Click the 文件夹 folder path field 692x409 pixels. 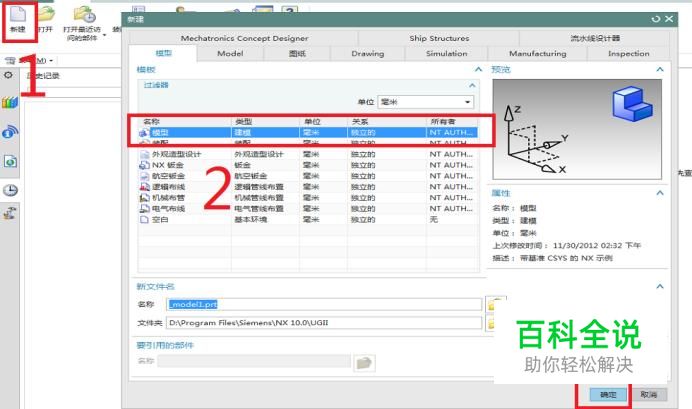324,323
